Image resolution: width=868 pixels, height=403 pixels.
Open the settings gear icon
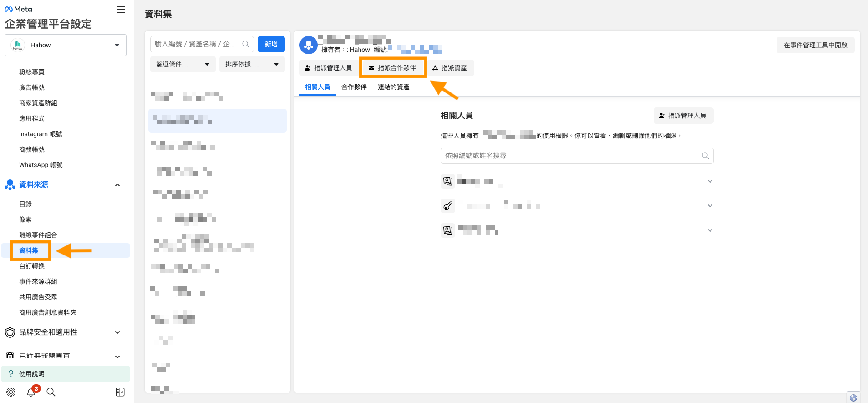pos(11,392)
